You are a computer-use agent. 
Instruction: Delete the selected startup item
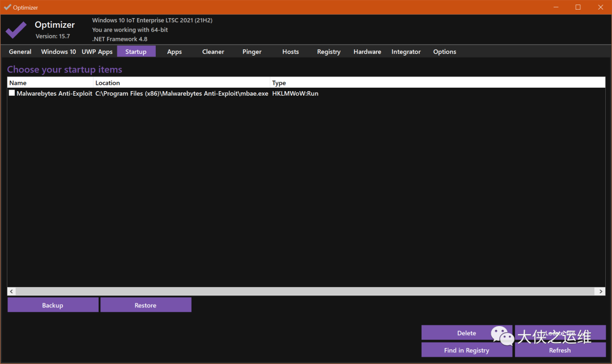(x=466, y=333)
